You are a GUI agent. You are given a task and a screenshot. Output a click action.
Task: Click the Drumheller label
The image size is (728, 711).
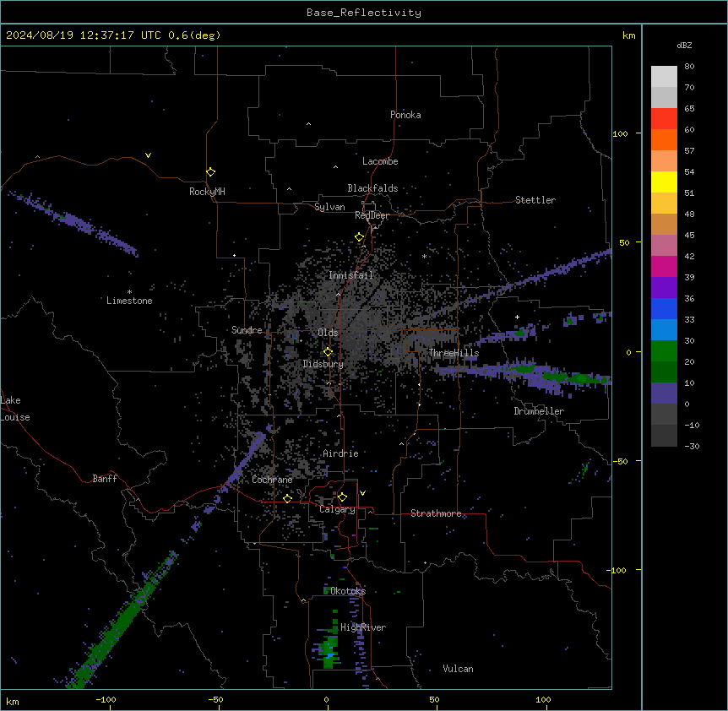(x=539, y=411)
